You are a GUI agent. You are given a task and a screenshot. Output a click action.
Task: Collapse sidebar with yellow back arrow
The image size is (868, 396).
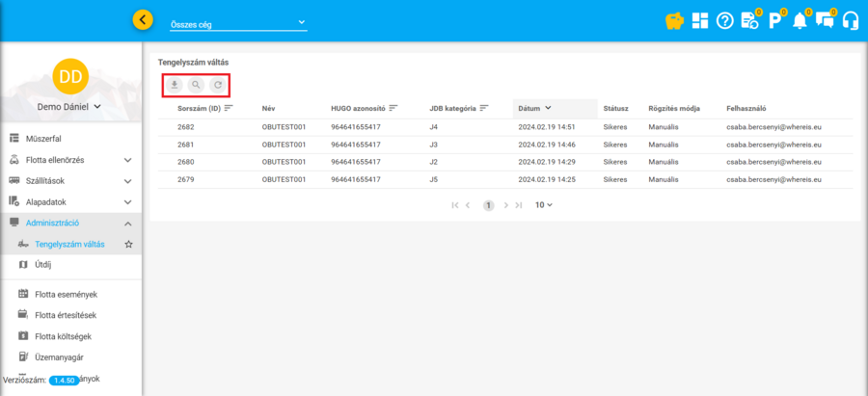(143, 19)
